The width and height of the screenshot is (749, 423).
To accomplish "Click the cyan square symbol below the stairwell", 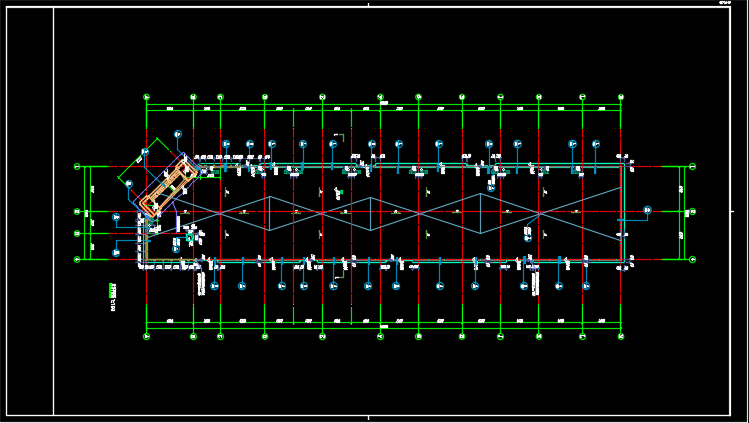I will (x=190, y=238).
